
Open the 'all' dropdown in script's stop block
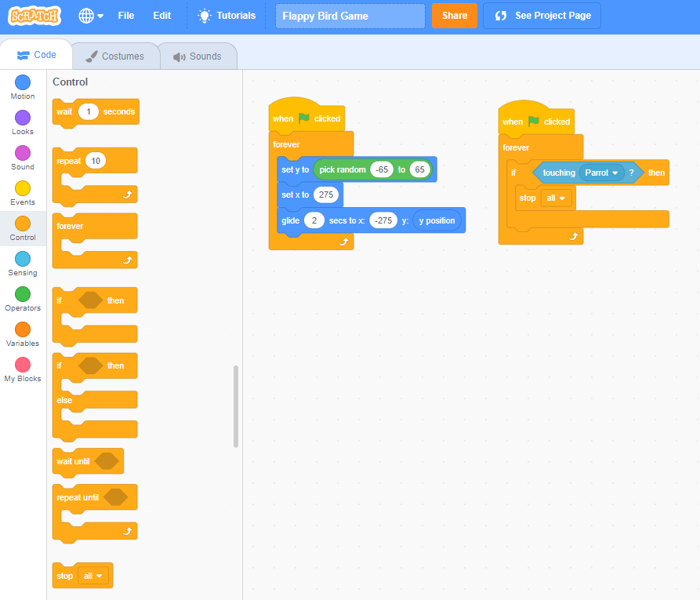tap(556, 198)
